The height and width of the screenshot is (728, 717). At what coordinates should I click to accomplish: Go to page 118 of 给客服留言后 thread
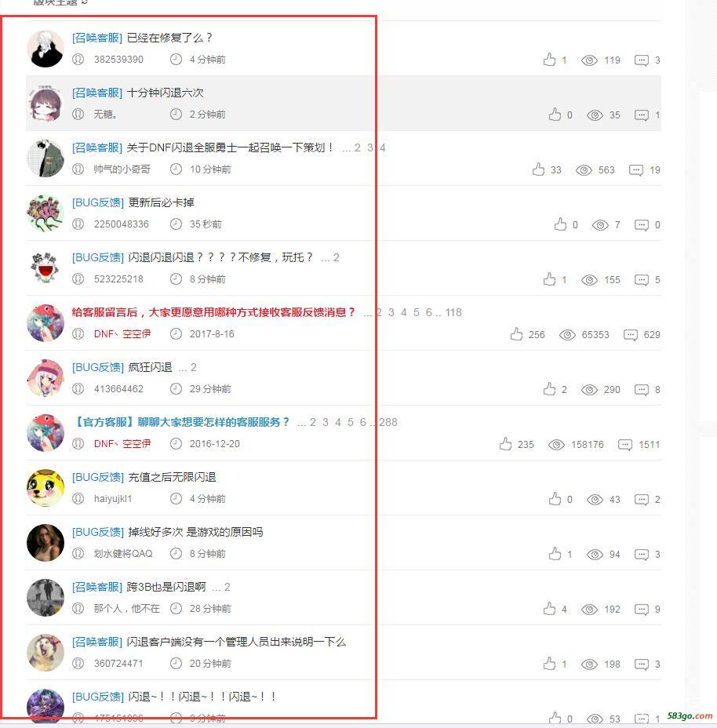(x=453, y=312)
